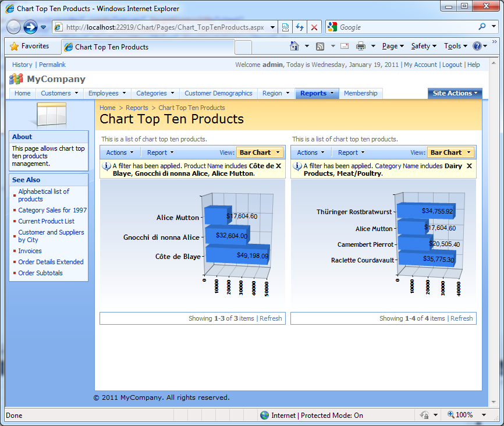This screenshot has height=426, width=504.
Task: Open the Region menu
Action: [276, 93]
